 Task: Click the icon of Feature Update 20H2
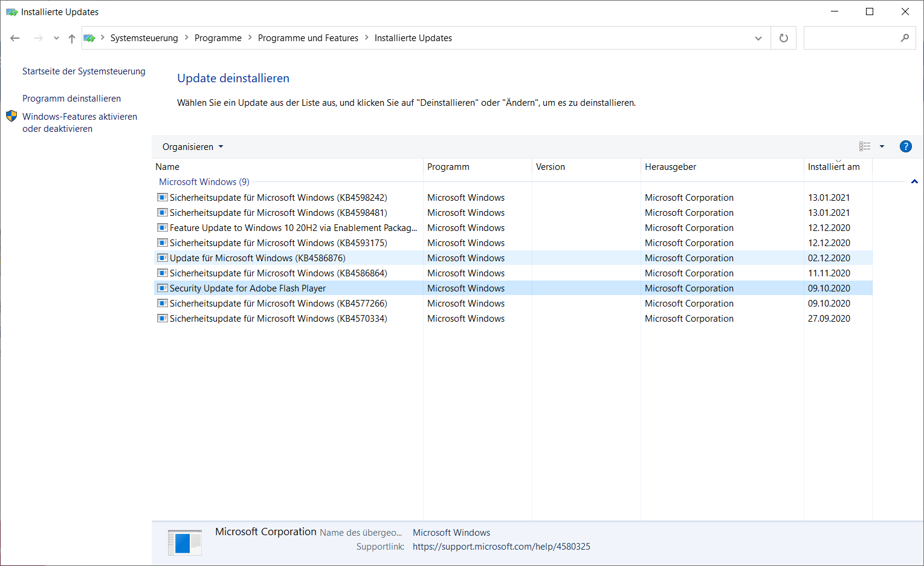[x=162, y=227]
